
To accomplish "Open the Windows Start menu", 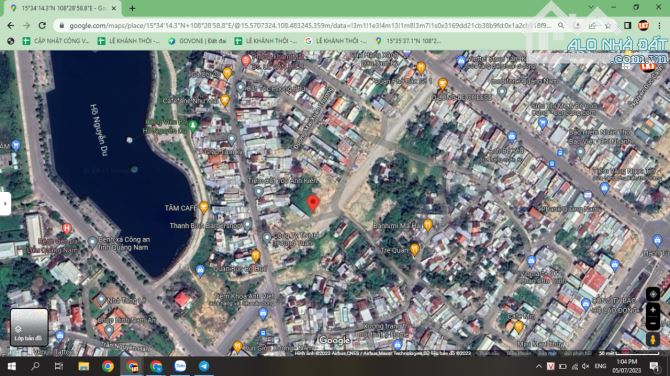I will pos(12,366).
